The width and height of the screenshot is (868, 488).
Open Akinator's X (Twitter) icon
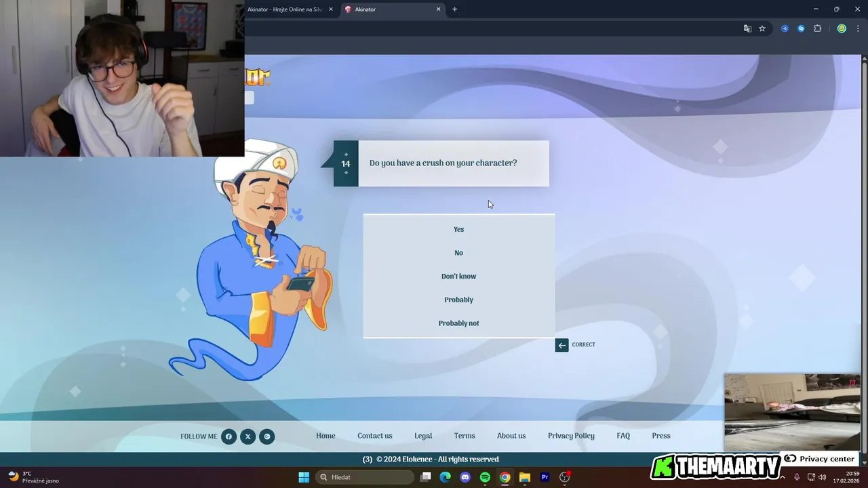[248, 436]
